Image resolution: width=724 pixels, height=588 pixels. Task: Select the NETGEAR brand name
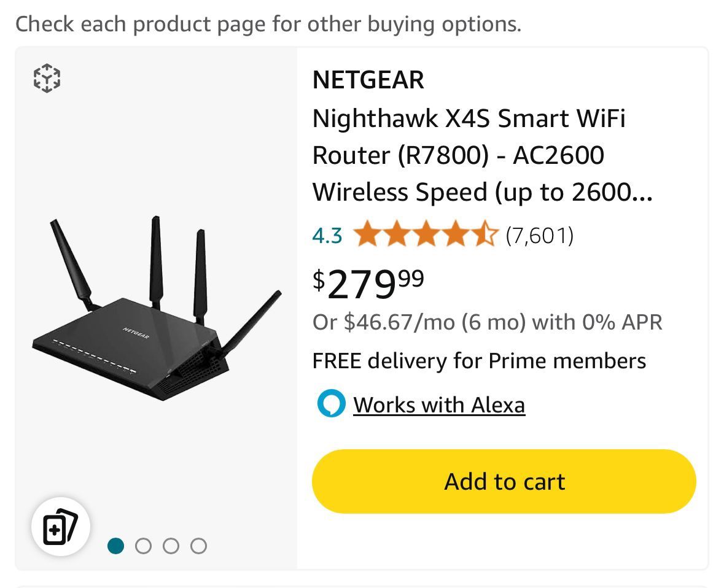click(368, 80)
